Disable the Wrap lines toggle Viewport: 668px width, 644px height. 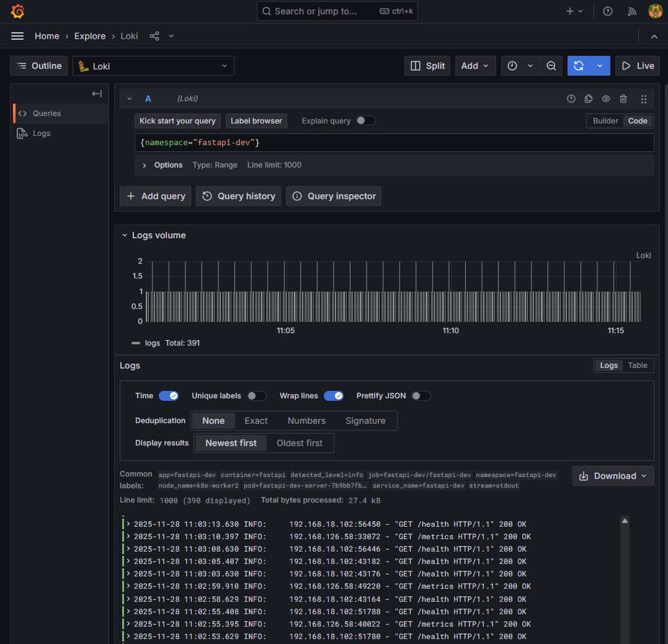click(x=334, y=395)
